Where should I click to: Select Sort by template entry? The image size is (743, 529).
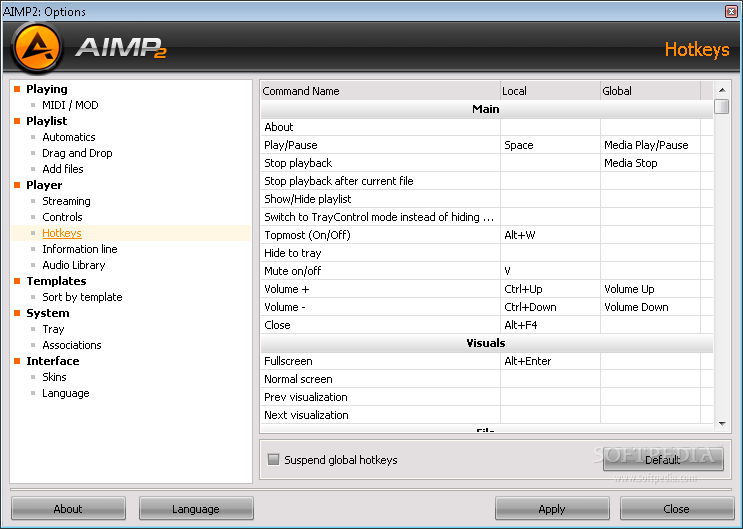[x=82, y=297]
